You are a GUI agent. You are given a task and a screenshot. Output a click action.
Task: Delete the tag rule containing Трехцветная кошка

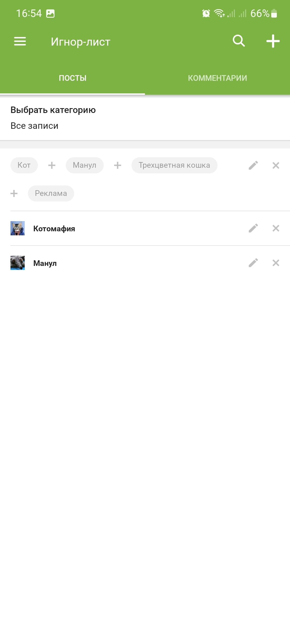tap(276, 165)
